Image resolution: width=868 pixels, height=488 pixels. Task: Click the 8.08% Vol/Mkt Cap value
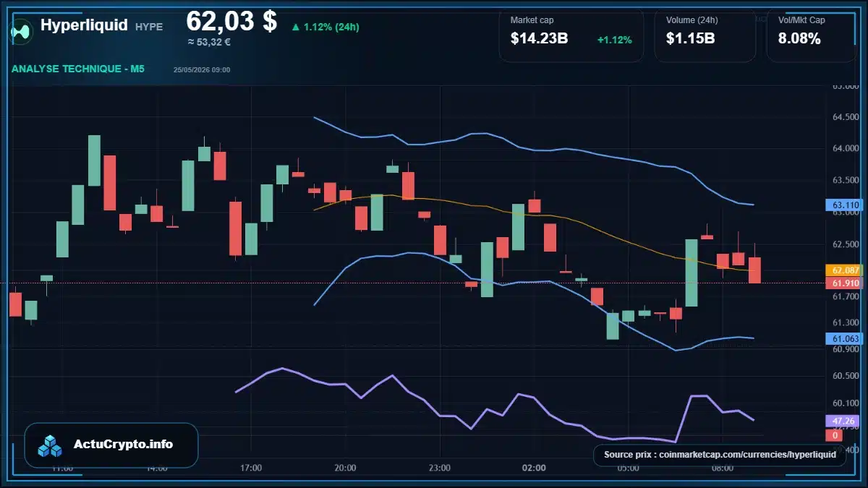799,39
